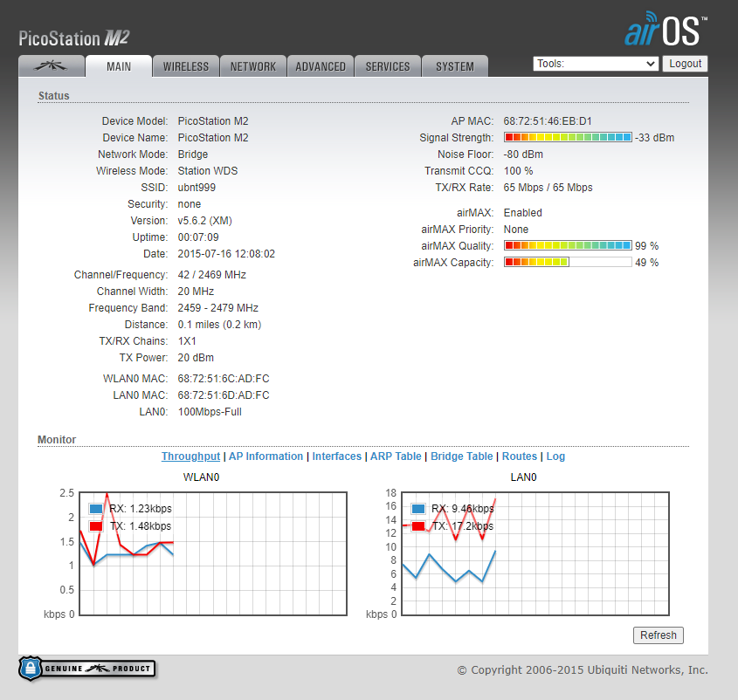
Task: Click the Uptime value 00:07:09
Action: point(198,237)
